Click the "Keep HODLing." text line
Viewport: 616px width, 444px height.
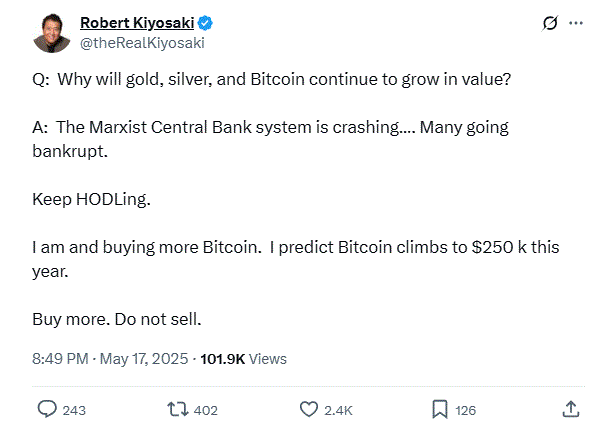click(x=92, y=201)
